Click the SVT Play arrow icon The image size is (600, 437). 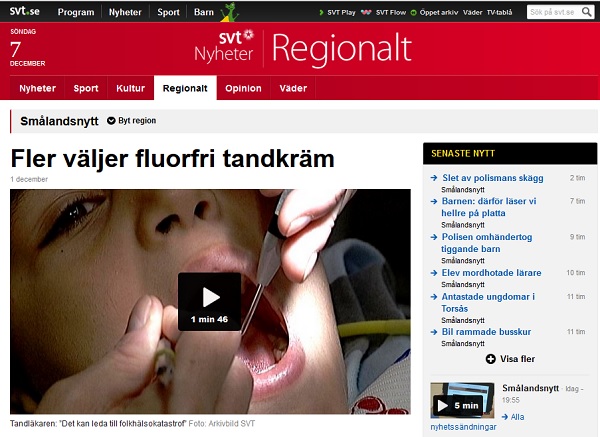point(321,12)
